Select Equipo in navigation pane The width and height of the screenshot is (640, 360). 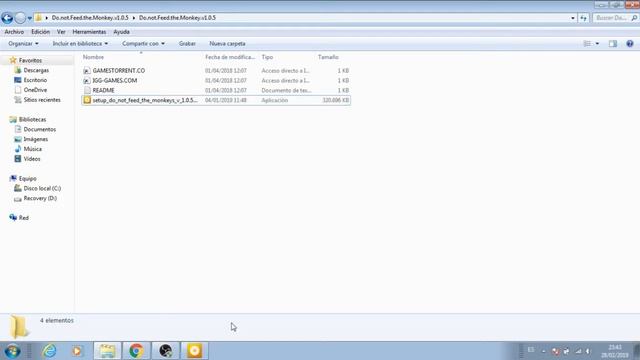click(x=27, y=178)
